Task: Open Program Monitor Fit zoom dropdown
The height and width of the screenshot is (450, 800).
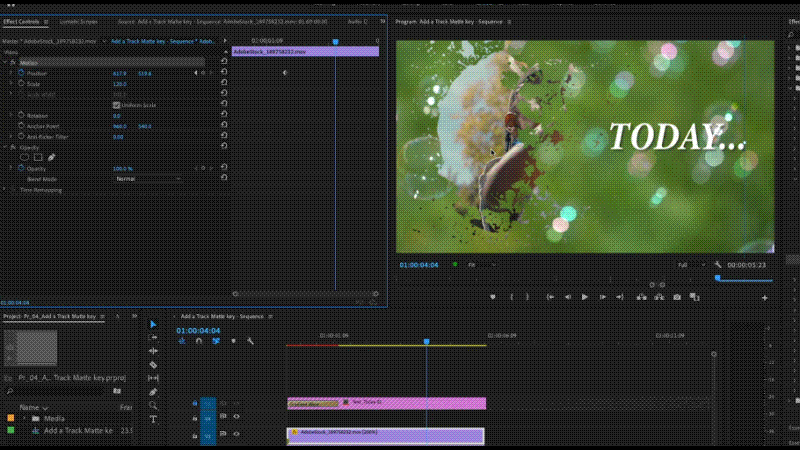Action: tap(482, 265)
